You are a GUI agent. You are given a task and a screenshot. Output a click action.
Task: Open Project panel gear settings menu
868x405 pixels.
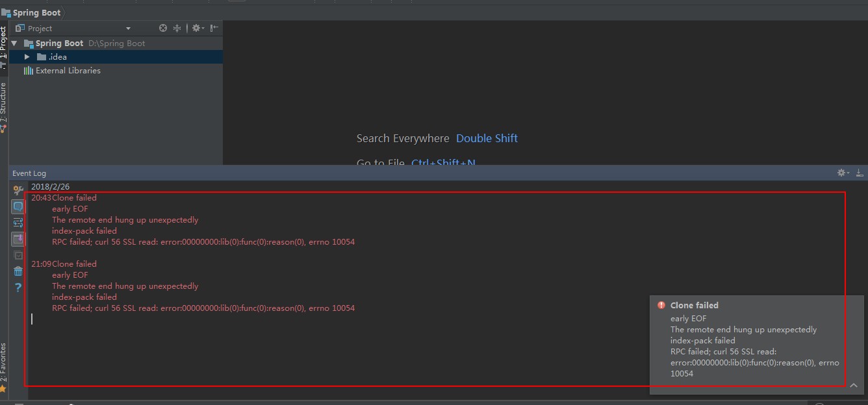point(198,28)
